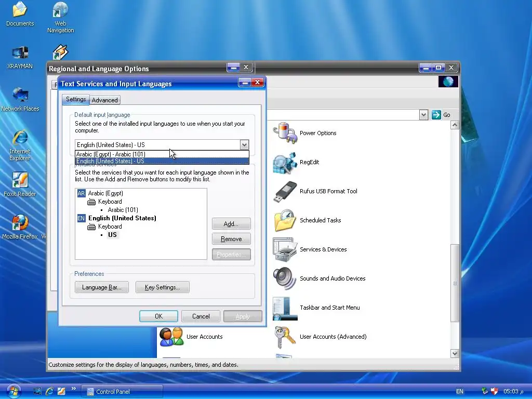Screen dimensions: 532x399
Task: Open User Accounts (Advanced) key icon
Action: point(320,337)
